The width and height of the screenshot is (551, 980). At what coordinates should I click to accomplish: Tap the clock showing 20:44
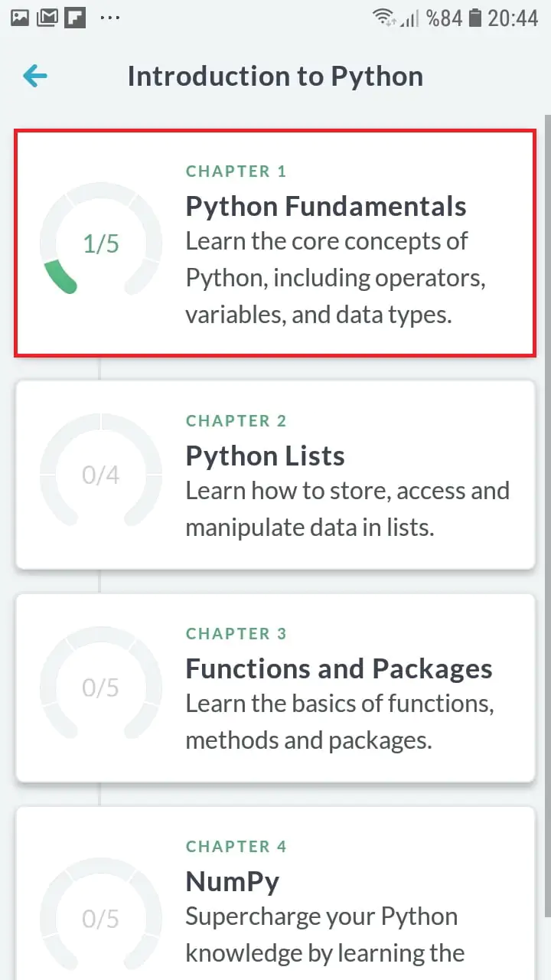(x=513, y=18)
